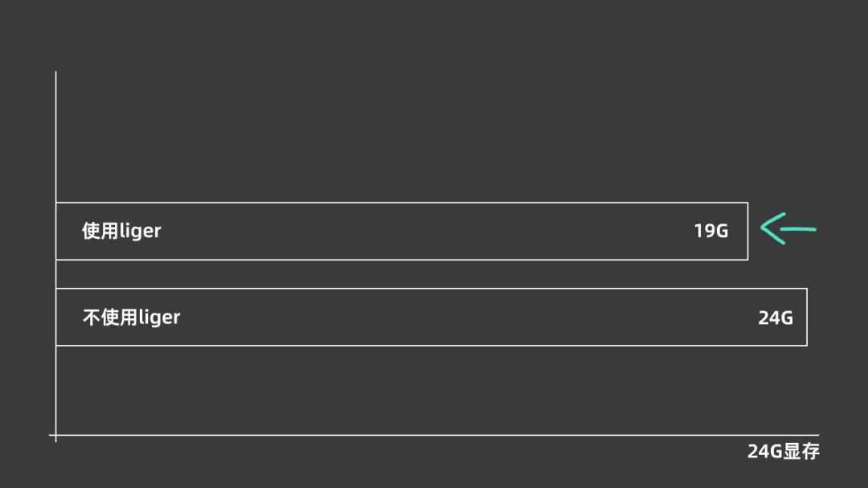Click the arrowhead tip of the teal arrow
The height and width of the screenshot is (488, 868).
pyautogui.click(x=762, y=229)
